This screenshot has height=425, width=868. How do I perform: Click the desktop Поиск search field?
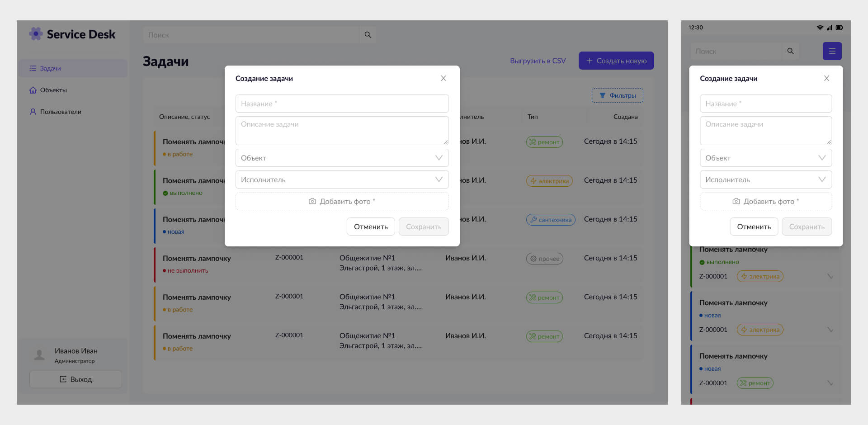click(251, 35)
